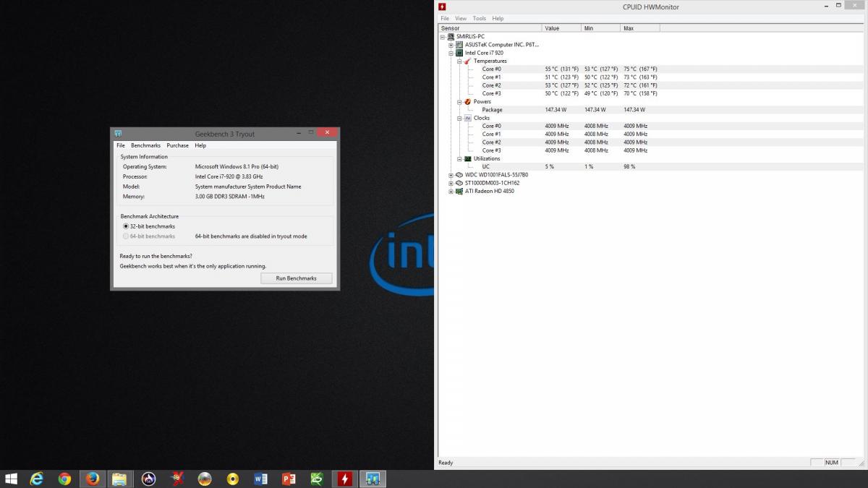Collapse the Powers group
Screen dimensions: 868x488
coord(459,101)
